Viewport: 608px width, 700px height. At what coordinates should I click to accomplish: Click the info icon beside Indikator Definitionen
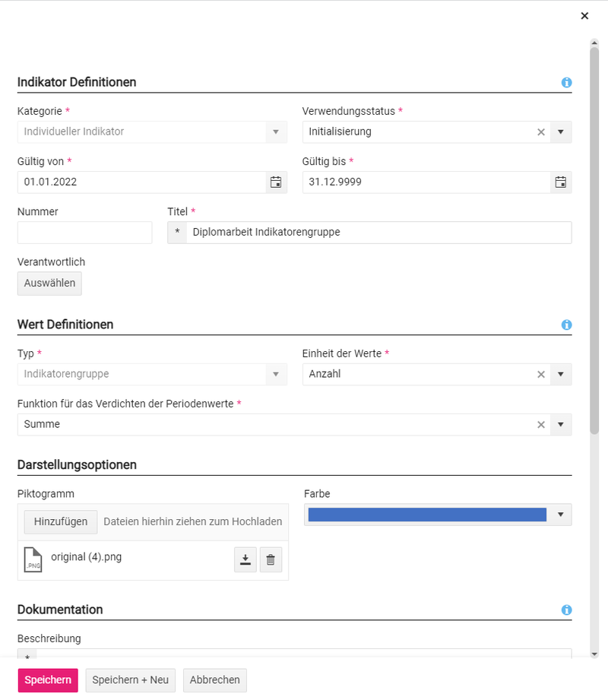(x=566, y=83)
